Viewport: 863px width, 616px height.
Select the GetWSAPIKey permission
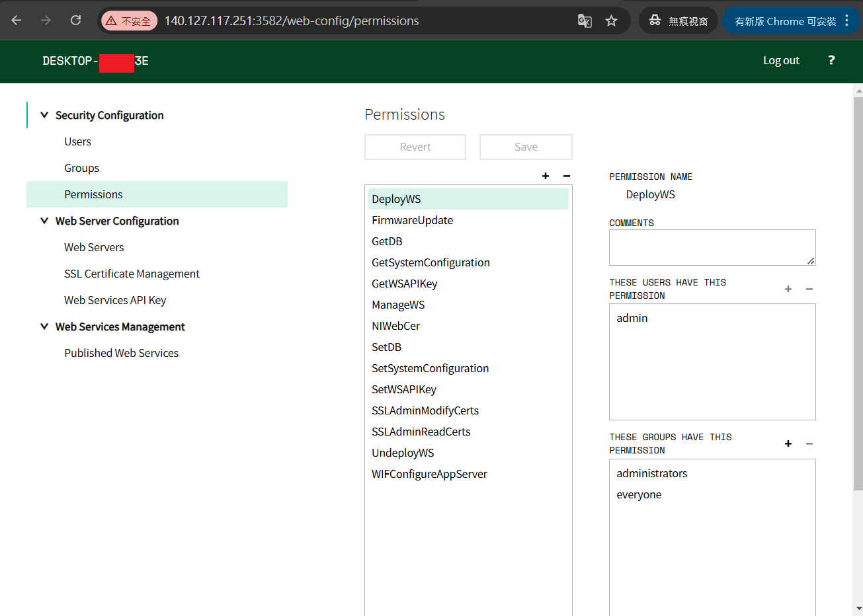tap(468, 284)
